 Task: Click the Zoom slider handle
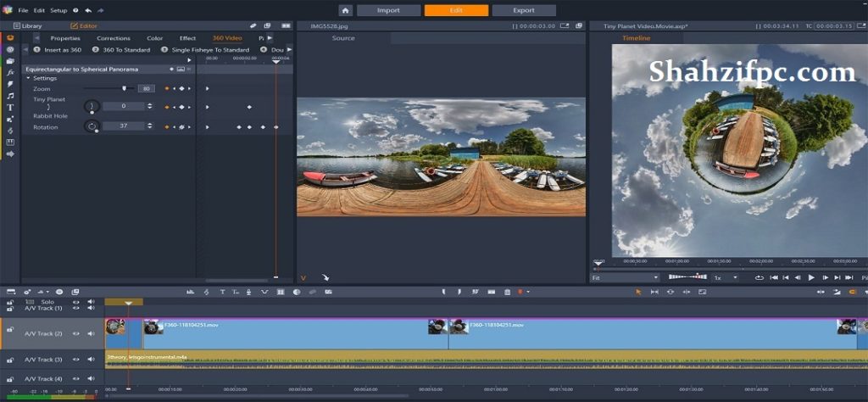point(124,88)
